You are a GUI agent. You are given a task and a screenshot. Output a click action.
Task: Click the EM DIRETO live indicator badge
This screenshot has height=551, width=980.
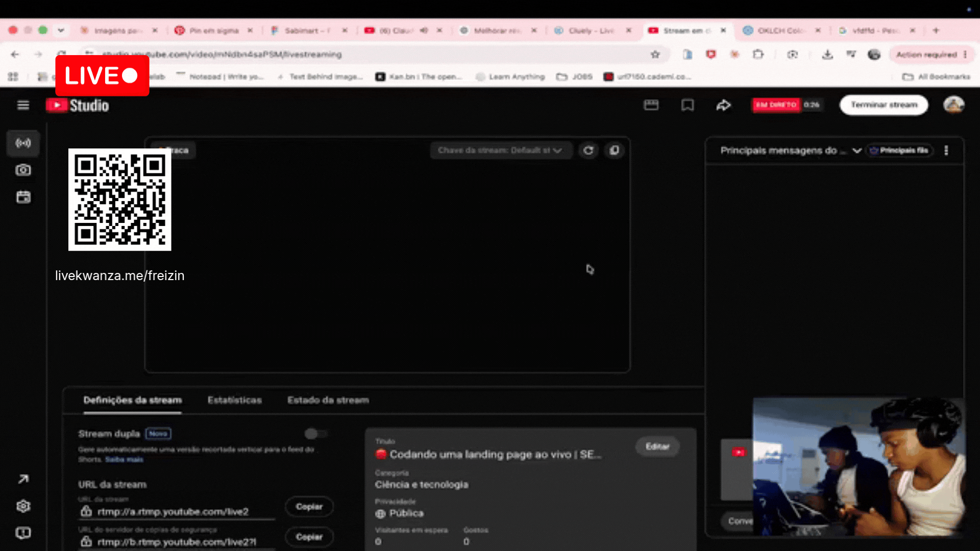(x=776, y=105)
